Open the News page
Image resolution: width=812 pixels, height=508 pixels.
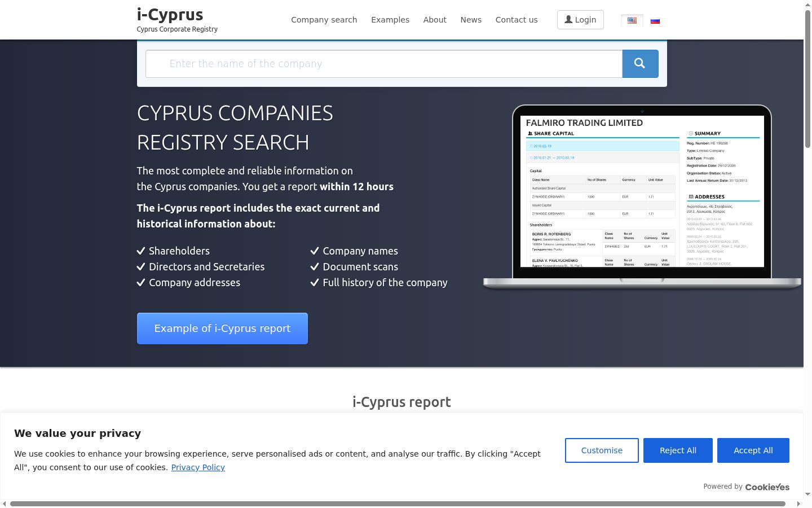click(471, 20)
